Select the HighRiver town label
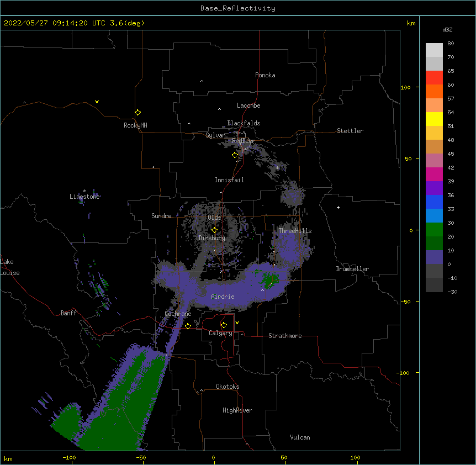The height and width of the screenshot is (465, 476). [x=237, y=410]
